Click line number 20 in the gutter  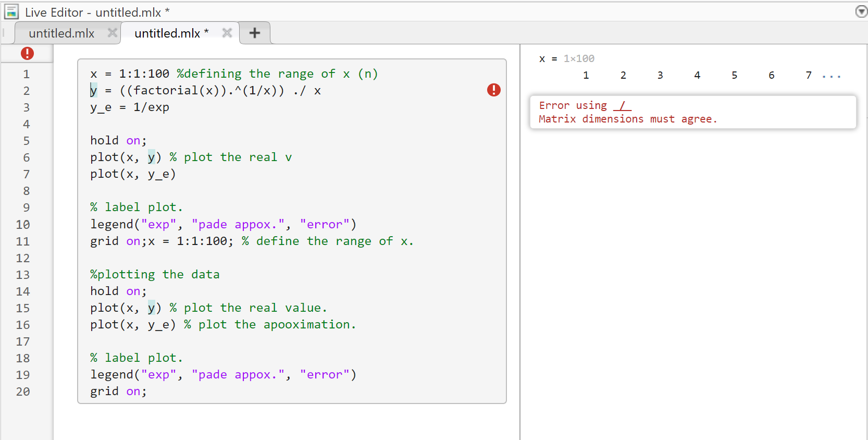click(23, 392)
